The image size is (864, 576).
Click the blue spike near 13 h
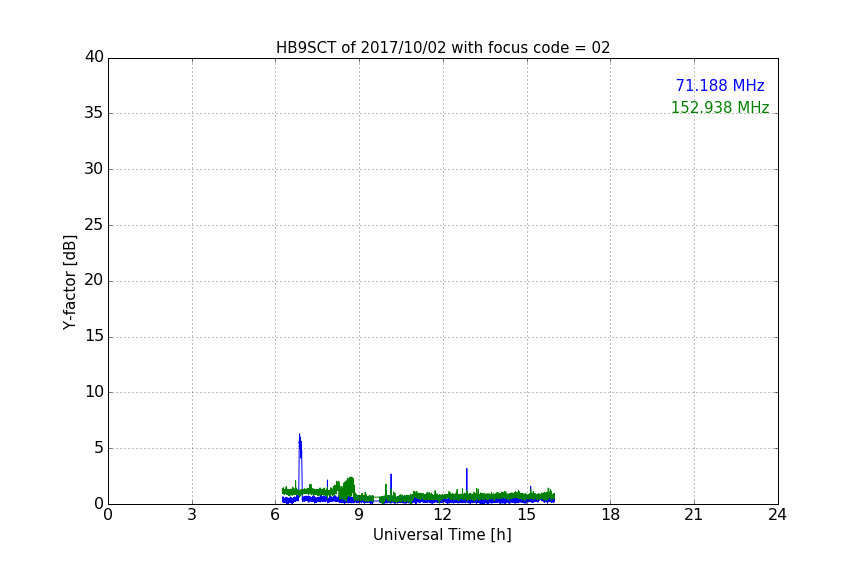click(x=467, y=481)
